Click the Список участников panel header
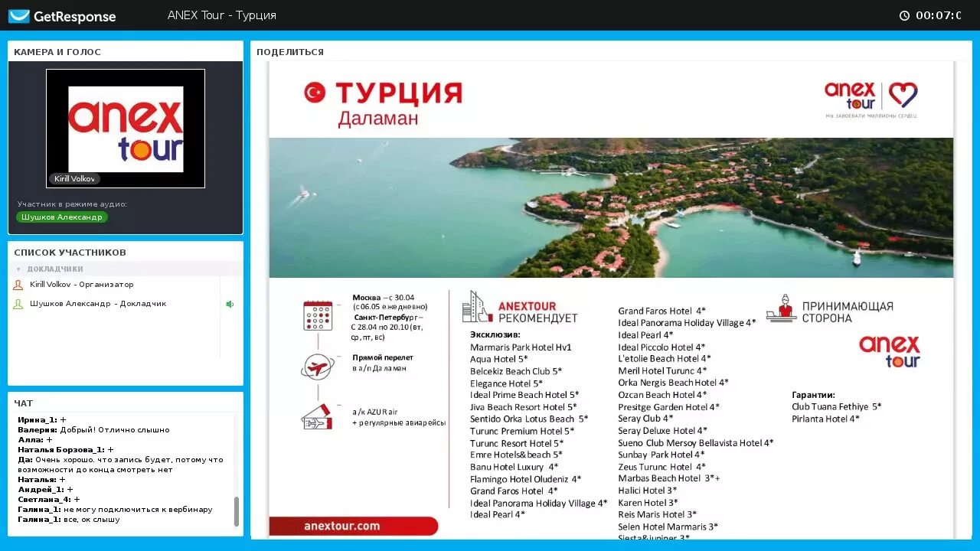This screenshot has height=551, width=980. point(70,253)
